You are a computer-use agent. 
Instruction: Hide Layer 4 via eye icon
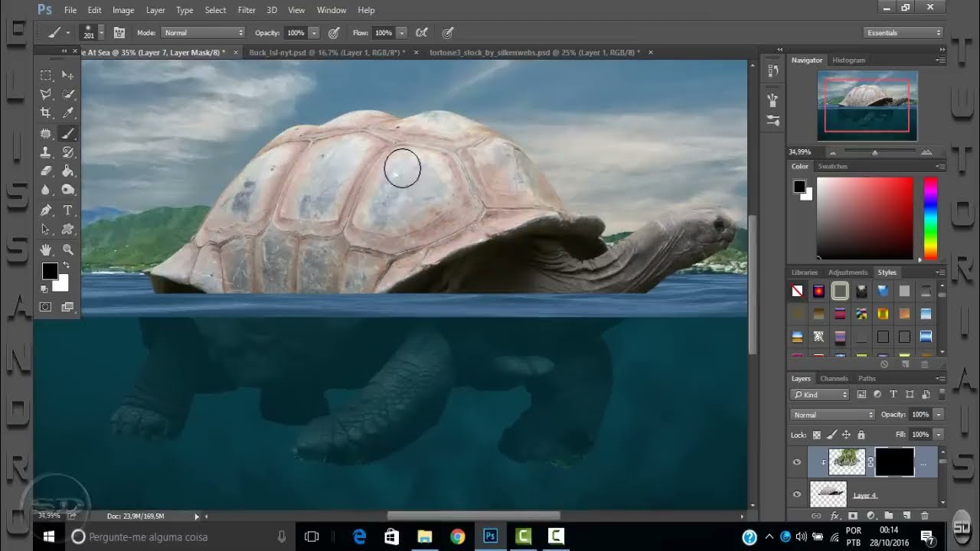pyautogui.click(x=797, y=495)
